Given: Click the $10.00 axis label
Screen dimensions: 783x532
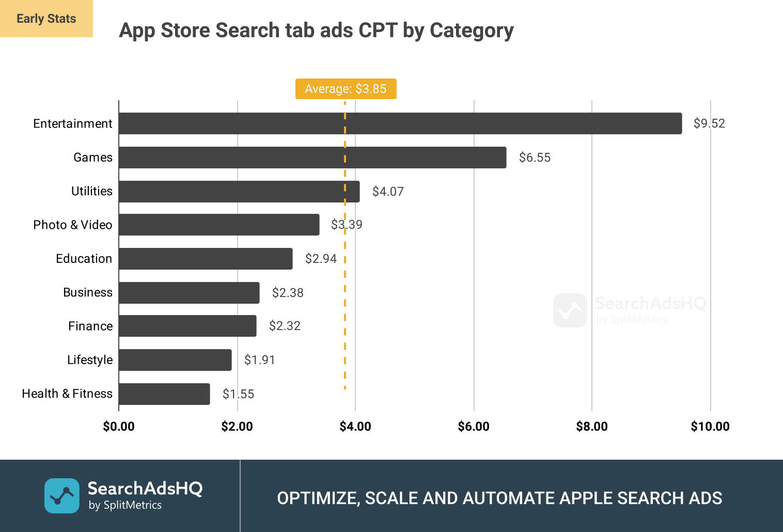Looking at the screenshot, I should pyautogui.click(x=710, y=427).
